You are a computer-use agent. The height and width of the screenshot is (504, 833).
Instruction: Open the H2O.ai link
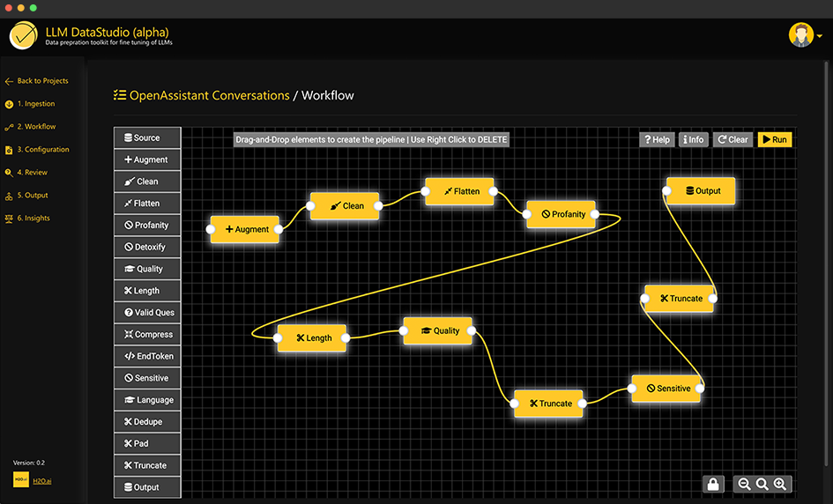point(42,481)
